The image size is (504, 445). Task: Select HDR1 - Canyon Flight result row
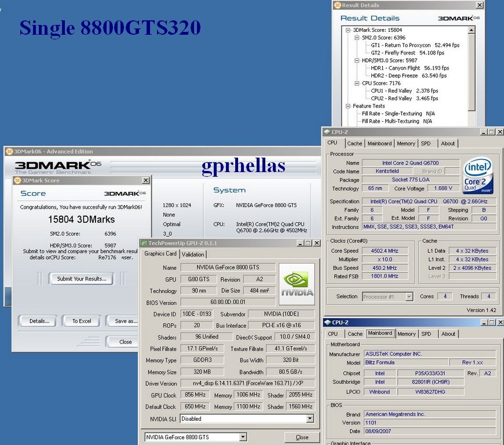tap(410, 68)
